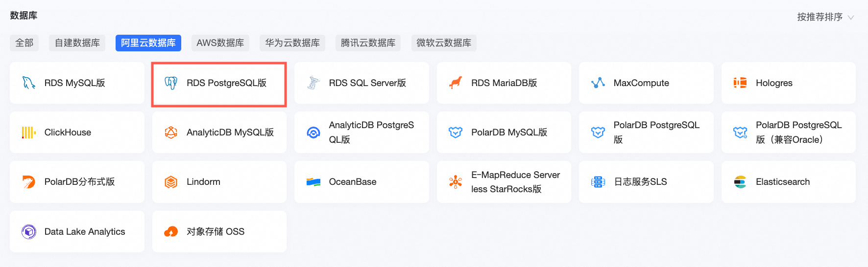Click the PolarDB Oracle-compatible icon
The image size is (868, 267).
pos(740,133)
